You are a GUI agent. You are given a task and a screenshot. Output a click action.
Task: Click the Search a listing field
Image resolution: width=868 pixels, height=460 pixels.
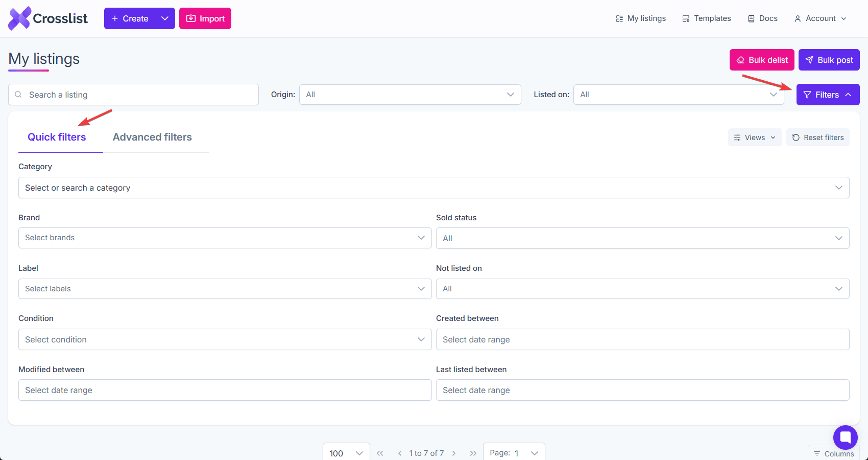point(134,95)
